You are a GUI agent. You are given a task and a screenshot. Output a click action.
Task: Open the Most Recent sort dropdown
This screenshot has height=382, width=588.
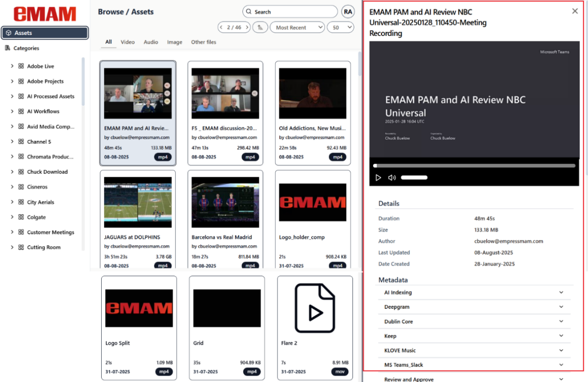(x=297, y=28)
